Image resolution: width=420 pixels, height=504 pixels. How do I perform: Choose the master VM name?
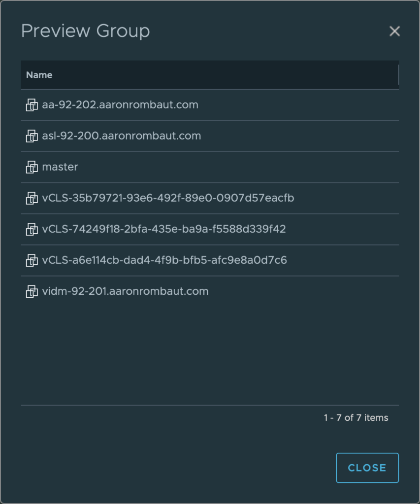click(x=60, y=167)
